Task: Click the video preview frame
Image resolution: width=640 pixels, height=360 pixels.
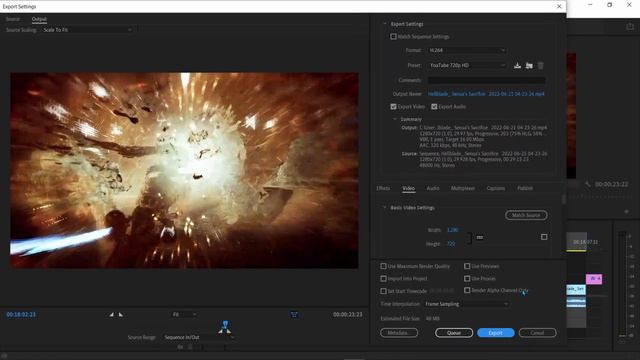Action: [184, 171]
